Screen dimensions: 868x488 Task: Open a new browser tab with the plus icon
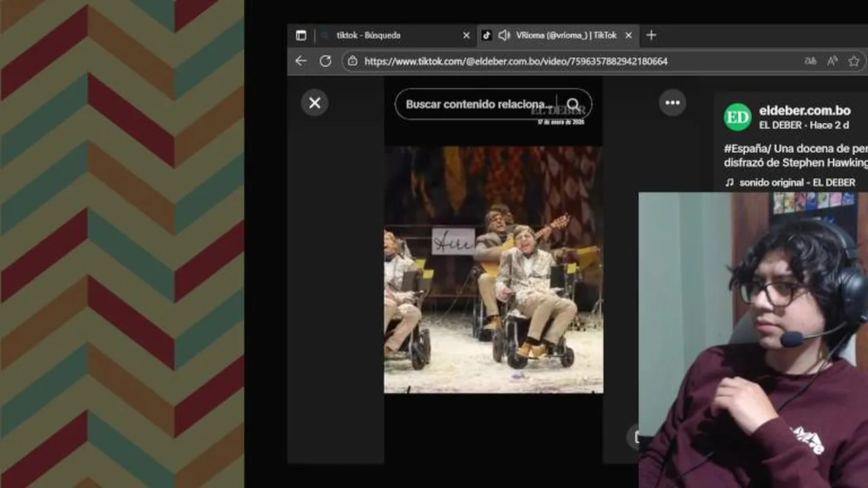[x=651, y=35]
